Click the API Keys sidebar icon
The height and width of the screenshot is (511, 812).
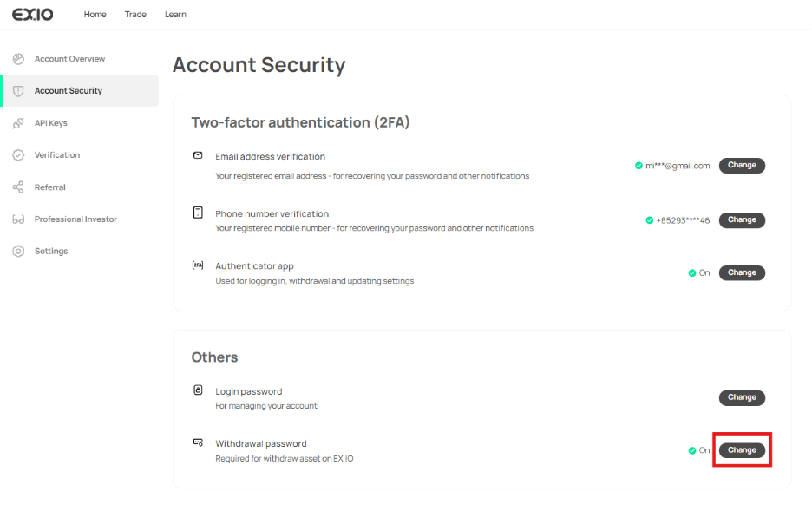coord(18,123)
